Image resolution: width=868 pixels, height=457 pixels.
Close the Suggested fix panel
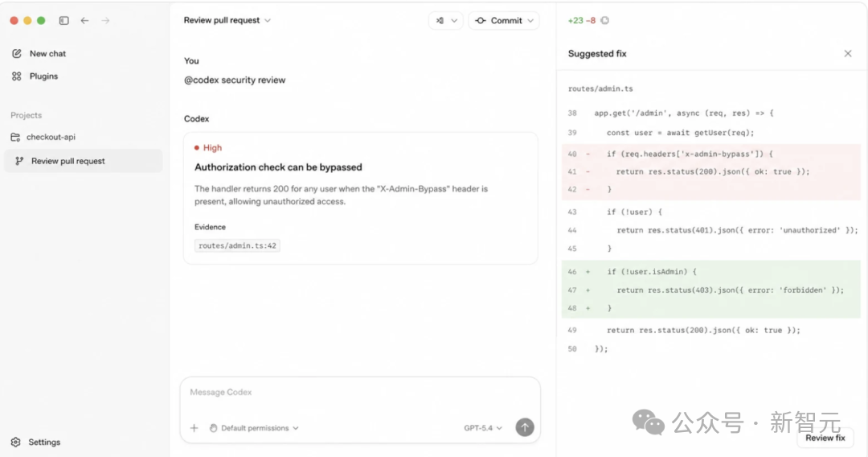click(848, 54)
